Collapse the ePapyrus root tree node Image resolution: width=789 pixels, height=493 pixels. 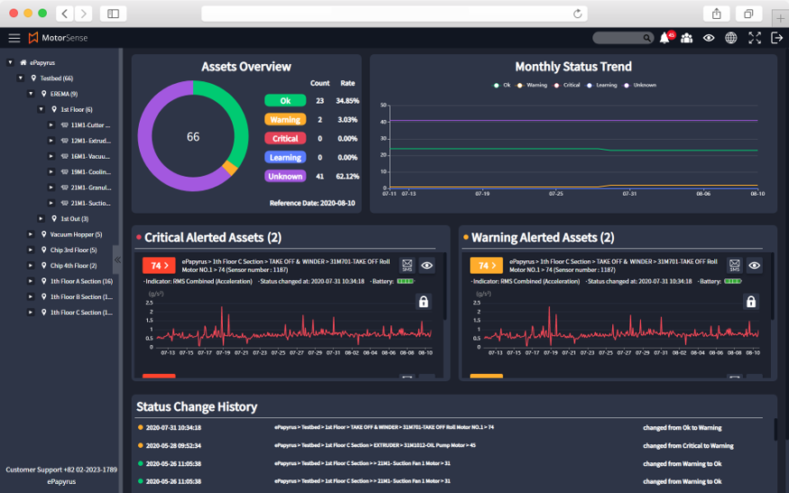(10, 62)
